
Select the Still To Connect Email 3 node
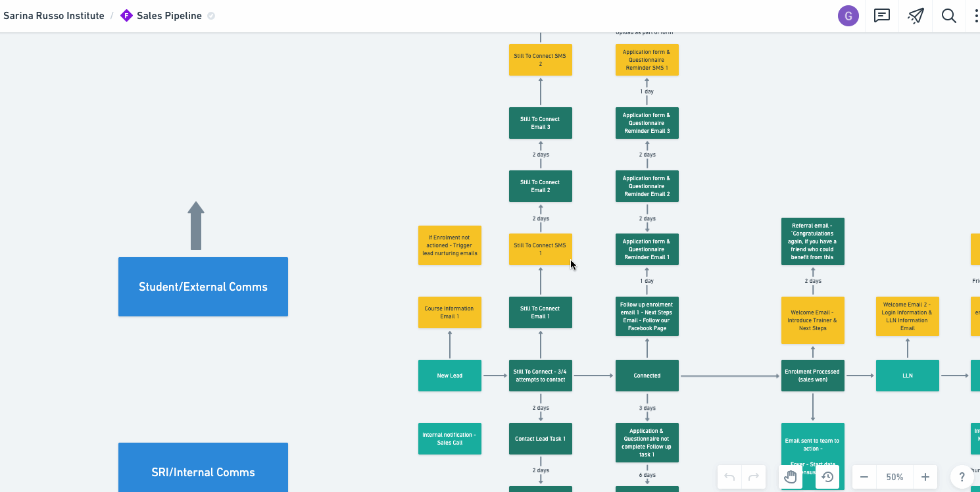pos(541,123)
